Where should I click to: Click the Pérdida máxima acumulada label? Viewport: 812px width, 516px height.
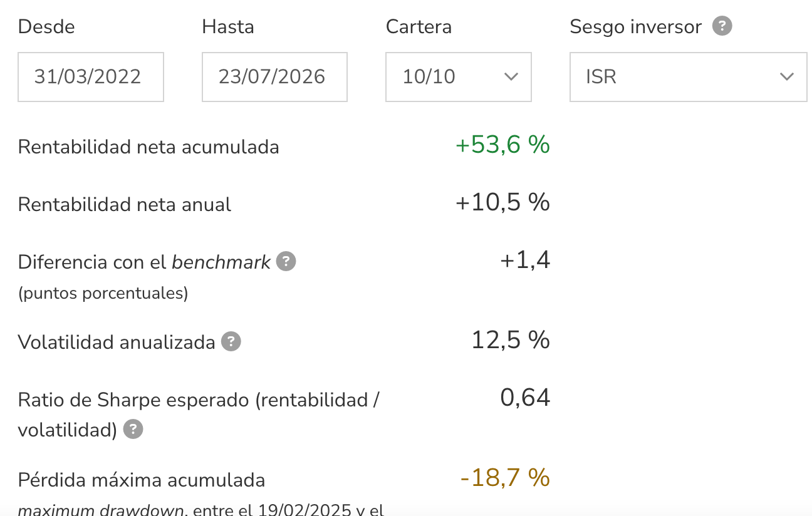pyautogui.click(x=142, y=480)
